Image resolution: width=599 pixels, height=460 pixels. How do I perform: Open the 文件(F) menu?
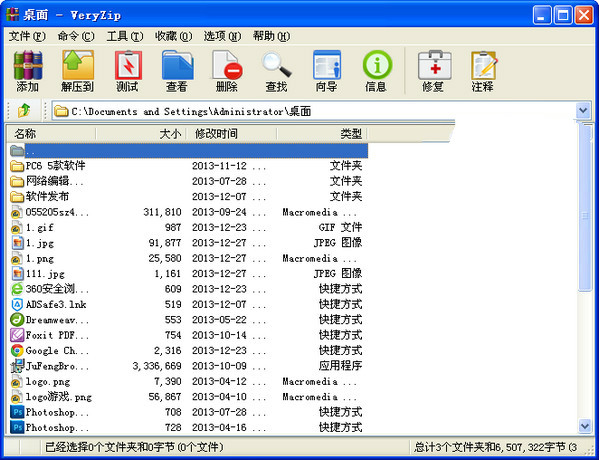pos(27,36)
